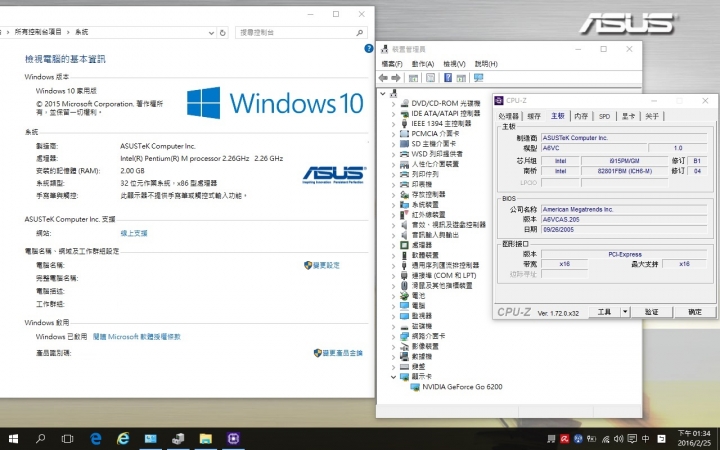This screenshot has width=720, height=450.
Task: Click the 鍵盤 keyboard category icon
Action: coord(405,366)
